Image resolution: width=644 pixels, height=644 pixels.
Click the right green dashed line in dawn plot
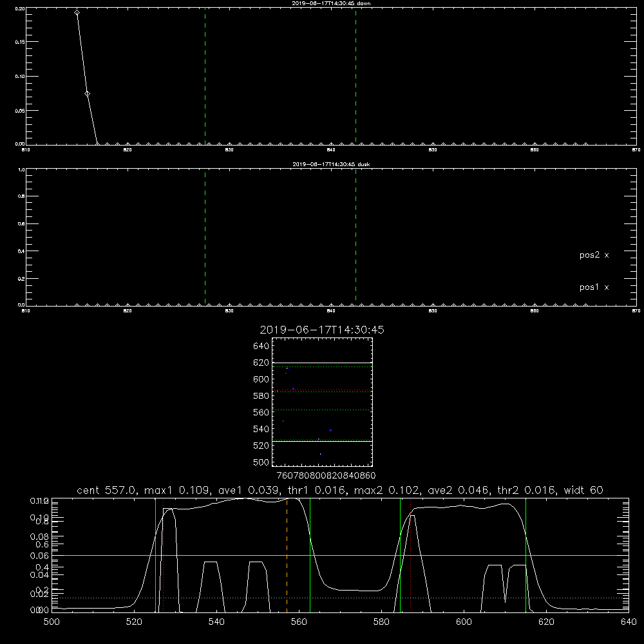pos(355,76)
